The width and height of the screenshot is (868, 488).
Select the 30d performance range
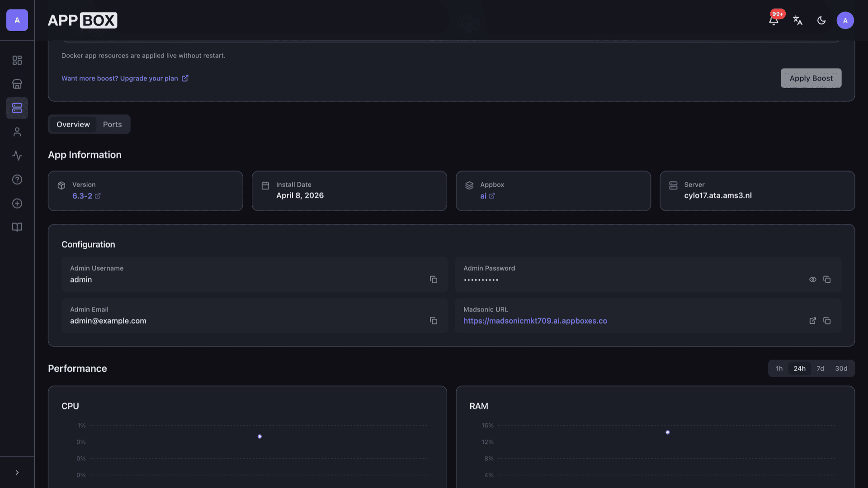click(x=841, y=369)
